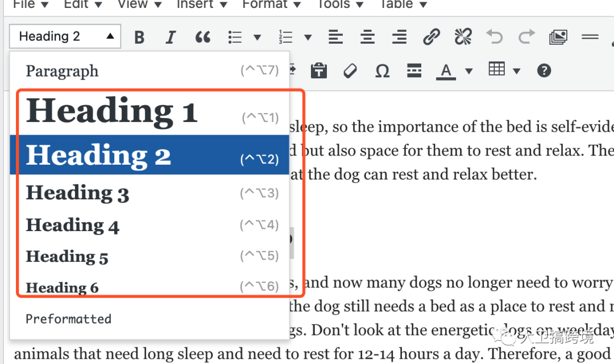This screenshot has height=364, width=614.
Task: Insert a hyperlink
Action: [432, 36]
